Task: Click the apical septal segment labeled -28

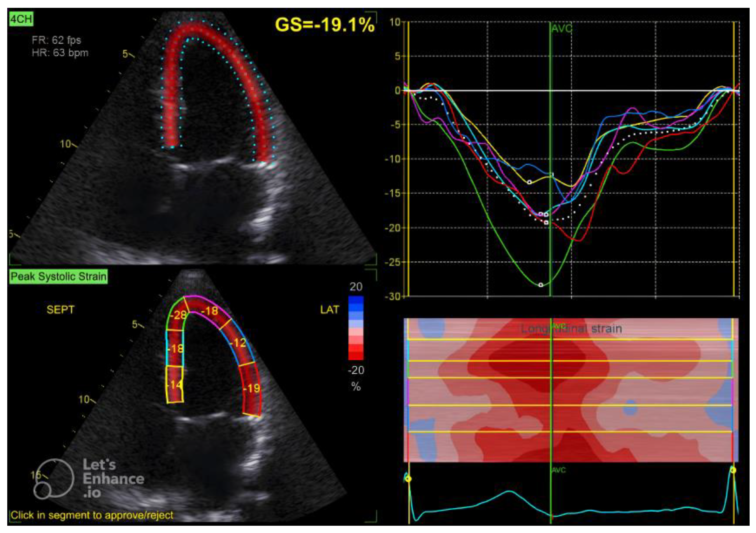Action: pyautogui.click(x=178, y=315)
